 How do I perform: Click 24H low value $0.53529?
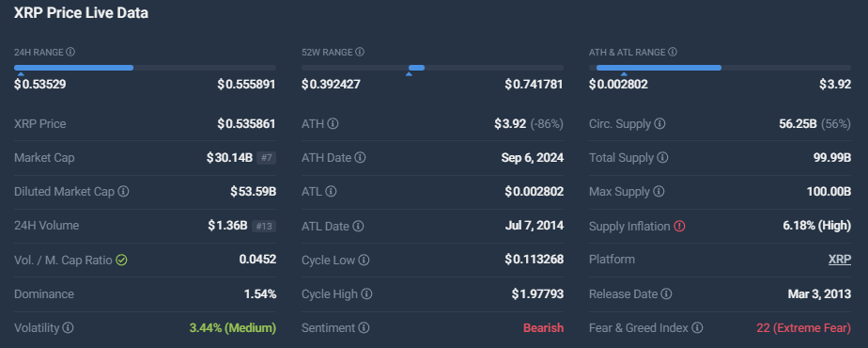(40, 85)
